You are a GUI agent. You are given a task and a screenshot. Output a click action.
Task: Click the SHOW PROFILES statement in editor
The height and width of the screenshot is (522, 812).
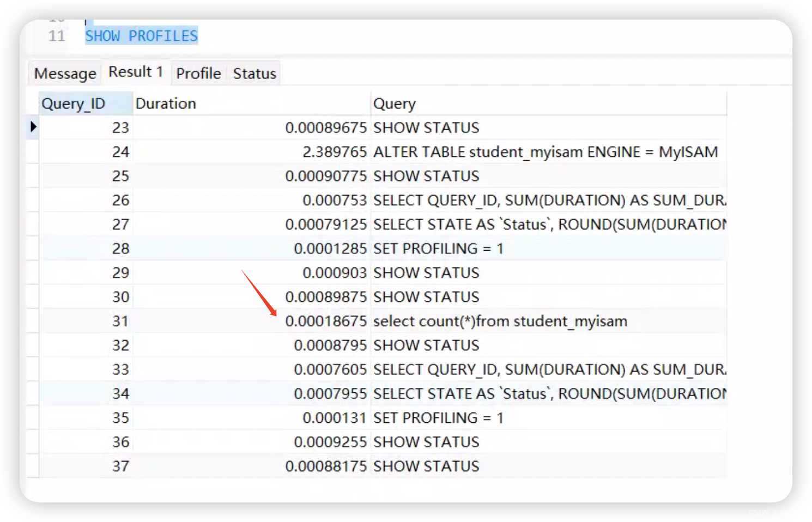coord(141,36)
